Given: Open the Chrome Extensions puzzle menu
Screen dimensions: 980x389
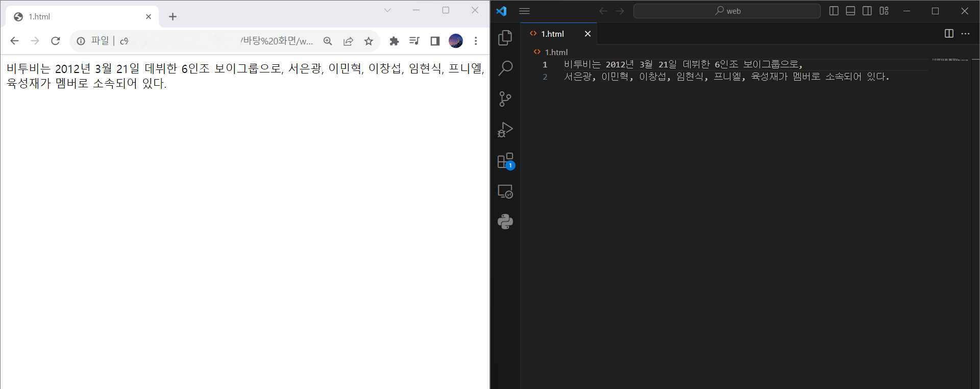Looking at the screenshot, I should click(394, 41).
